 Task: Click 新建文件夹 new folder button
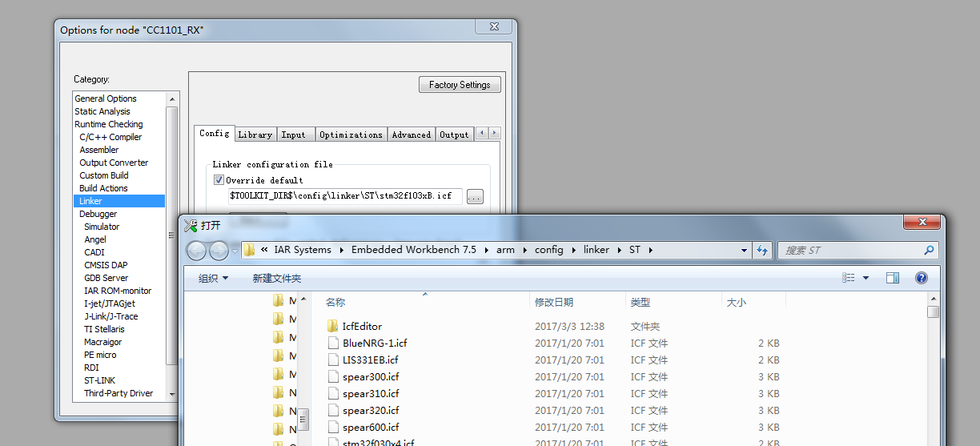tap(277, 278)
